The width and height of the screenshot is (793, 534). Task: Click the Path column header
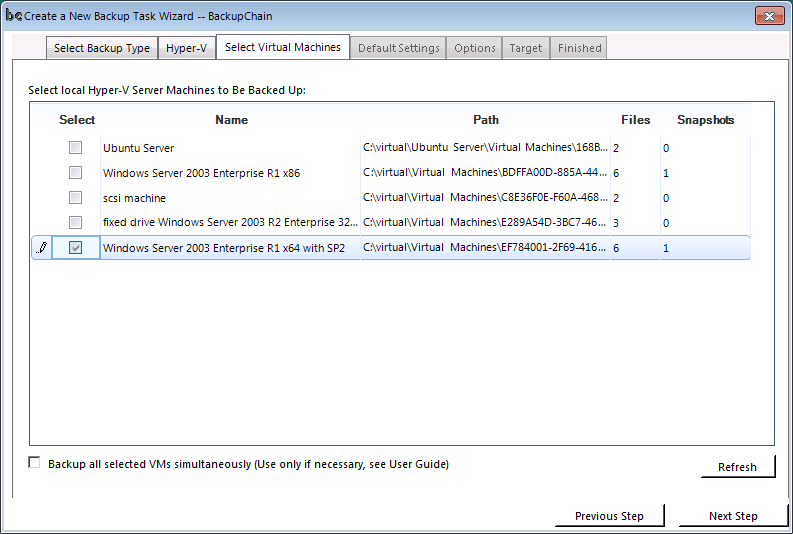tap(486, 120)
